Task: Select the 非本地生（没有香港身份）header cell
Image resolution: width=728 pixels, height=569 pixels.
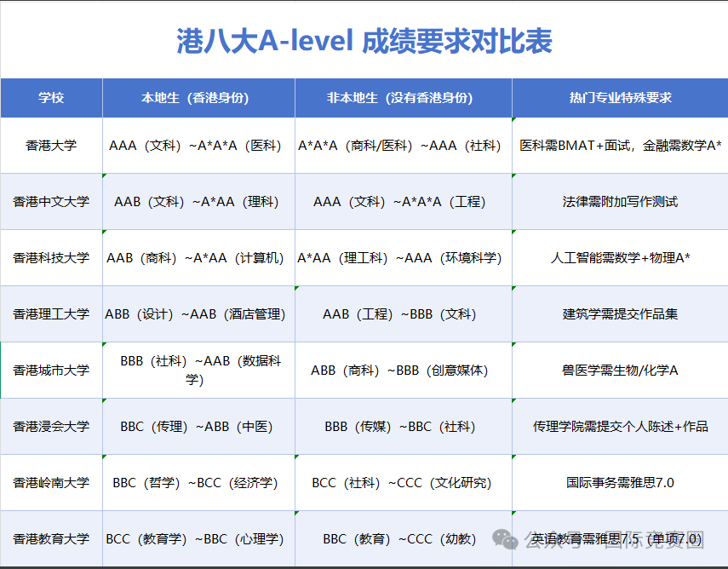Action: [x=404, y=98]
